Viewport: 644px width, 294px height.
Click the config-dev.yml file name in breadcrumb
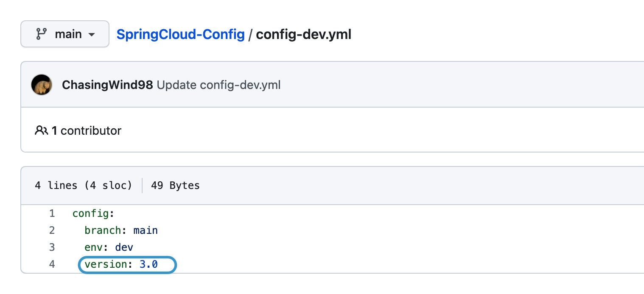303,34
